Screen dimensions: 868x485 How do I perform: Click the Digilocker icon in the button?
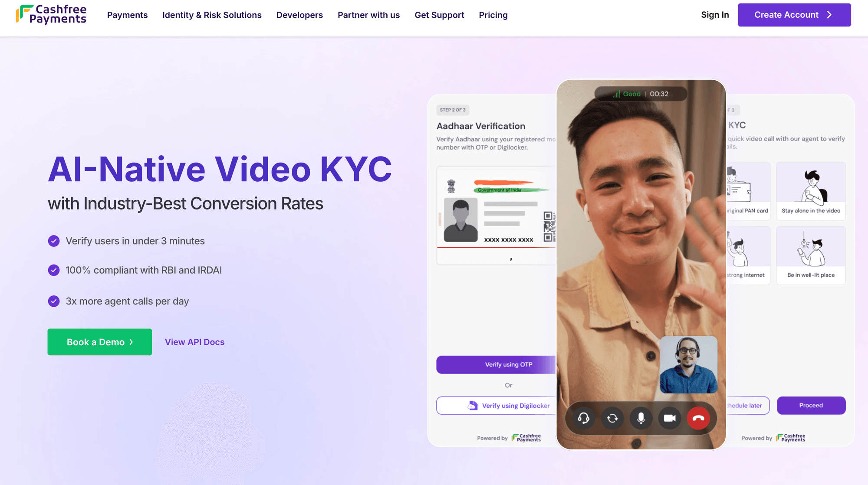pos(473,406)
